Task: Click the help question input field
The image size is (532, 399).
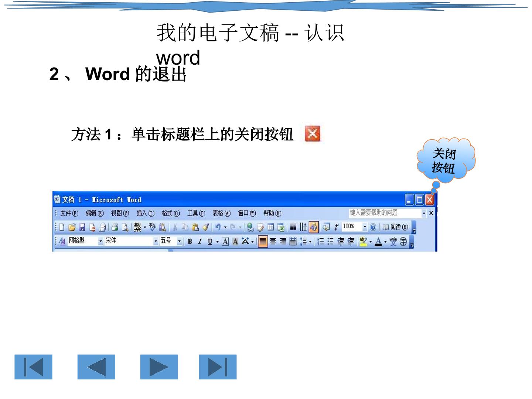Action: click(x=385, y=213)
